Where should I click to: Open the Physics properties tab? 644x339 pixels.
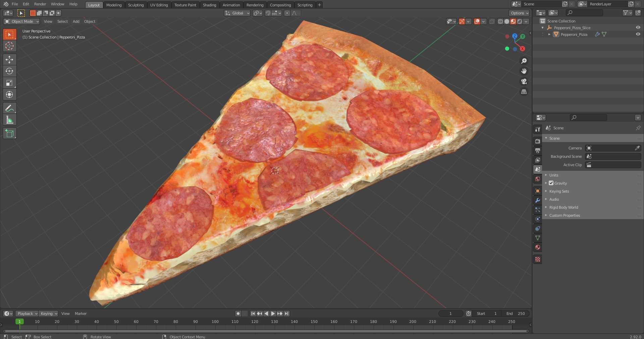(x=538, y=219)
